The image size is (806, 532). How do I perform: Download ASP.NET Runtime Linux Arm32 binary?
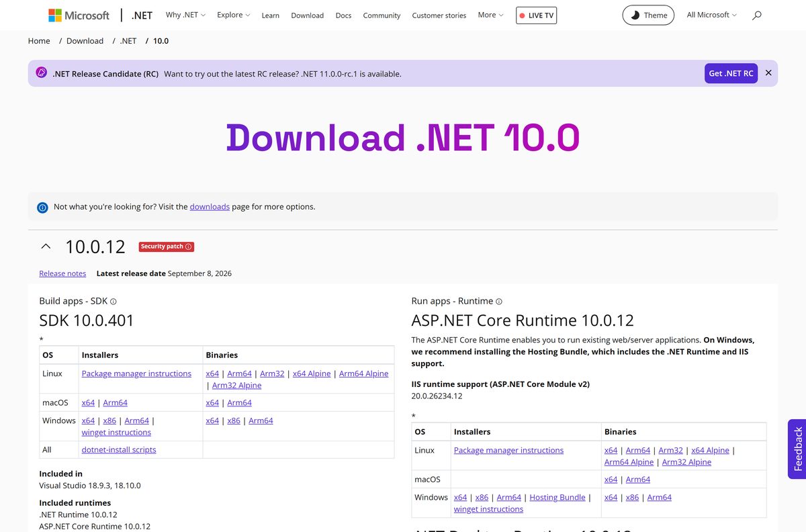[670, 450]
